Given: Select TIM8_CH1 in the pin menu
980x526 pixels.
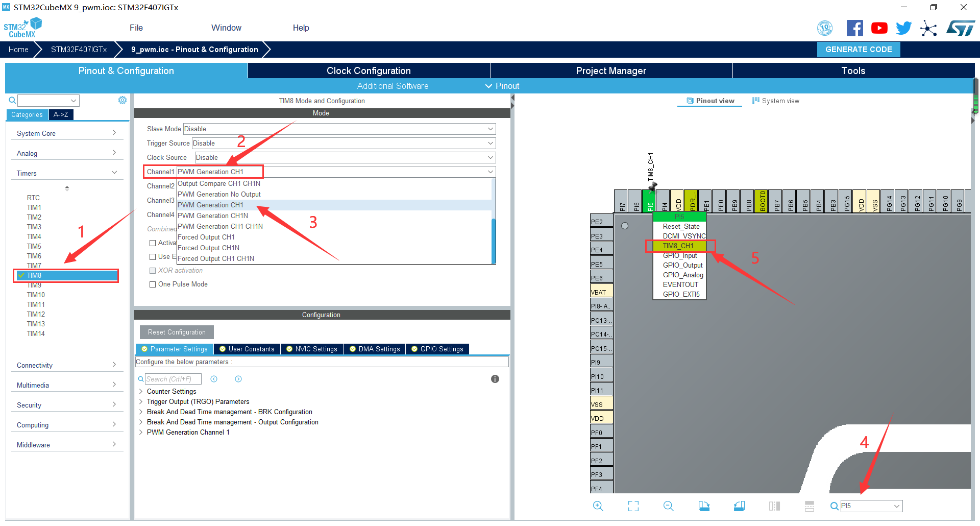Looking at the screenshot, I should [678, 246].
